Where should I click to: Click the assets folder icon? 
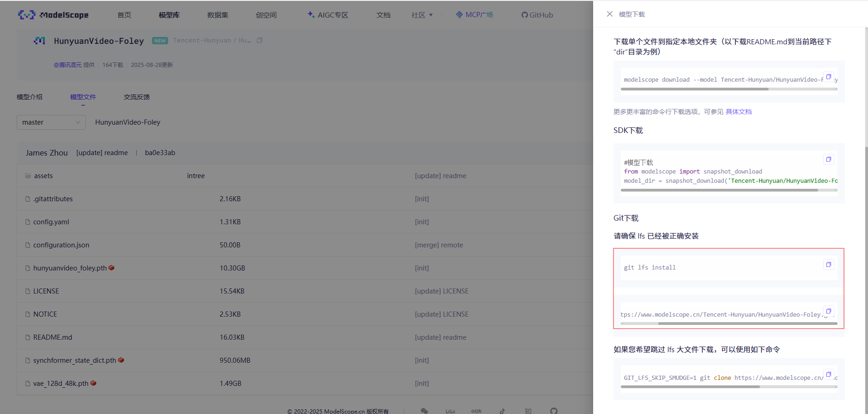point(28,176)
